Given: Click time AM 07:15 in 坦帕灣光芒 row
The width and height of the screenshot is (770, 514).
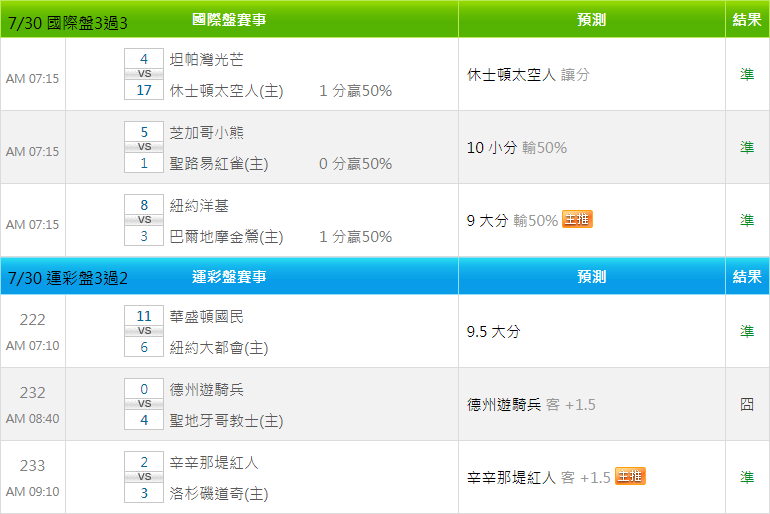Looking at the screenshot, I should pyautogui.click(x=32, y=79).
